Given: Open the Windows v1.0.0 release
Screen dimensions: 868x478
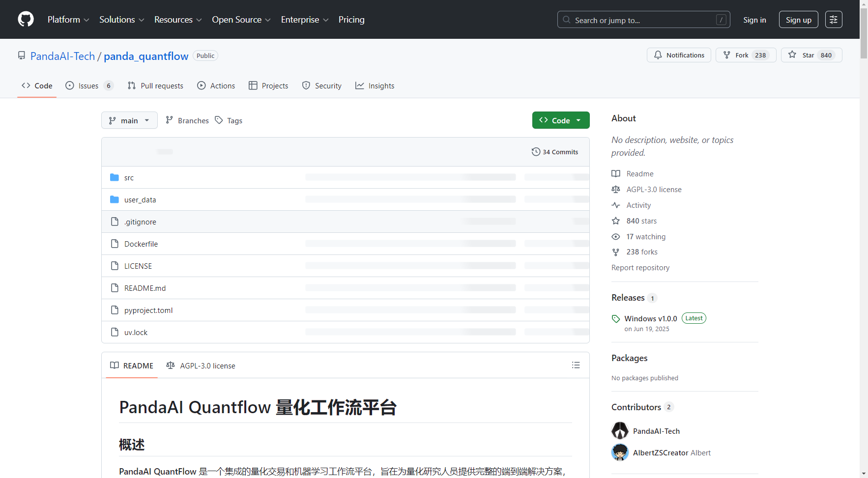Looking at the screenshot, I should pos(651,319).
